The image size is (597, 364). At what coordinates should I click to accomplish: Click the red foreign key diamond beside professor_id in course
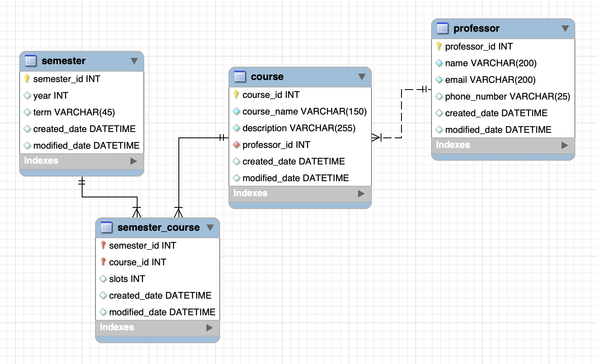tap(236, 145)
